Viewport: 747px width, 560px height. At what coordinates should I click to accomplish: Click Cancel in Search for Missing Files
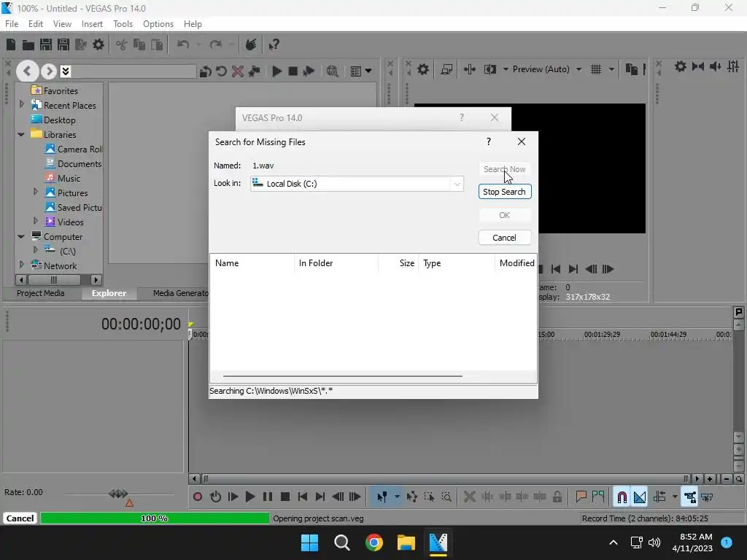tap(505, 238)
